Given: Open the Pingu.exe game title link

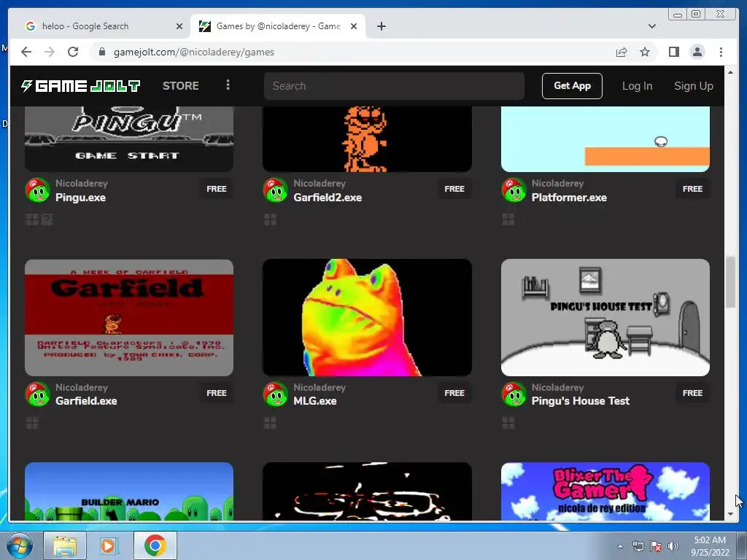Looking at the screenshot, I should [x=80, y=198].
